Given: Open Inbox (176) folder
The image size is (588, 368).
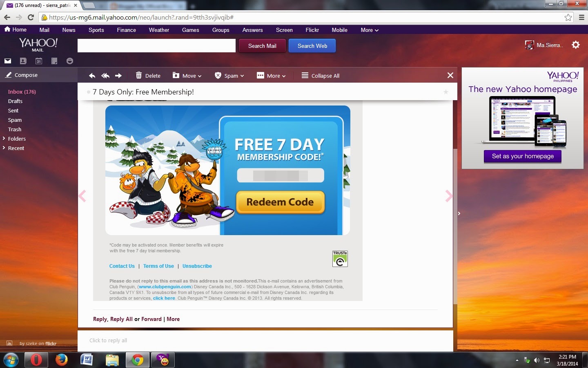Looking at the screenshot, I should pyautogui.click(x=22, y=92).
